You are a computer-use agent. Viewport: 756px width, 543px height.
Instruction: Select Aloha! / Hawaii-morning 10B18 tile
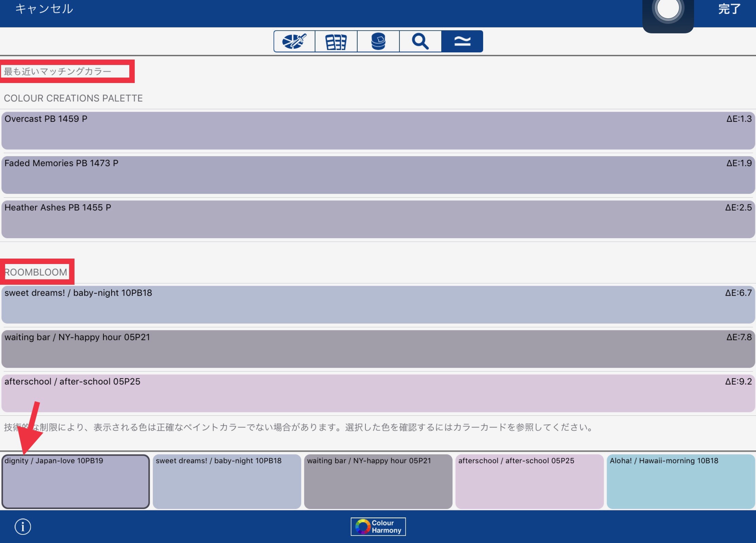pyautogui.click(x=681, y=481)
